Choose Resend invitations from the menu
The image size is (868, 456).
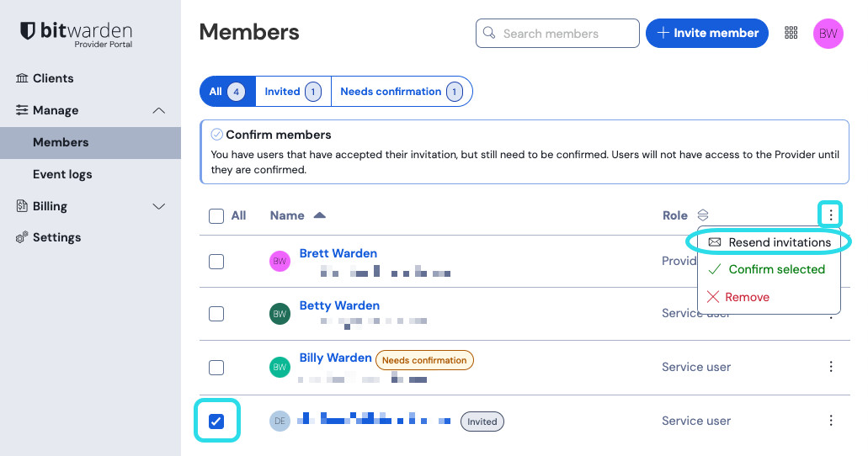pos(770,242)
